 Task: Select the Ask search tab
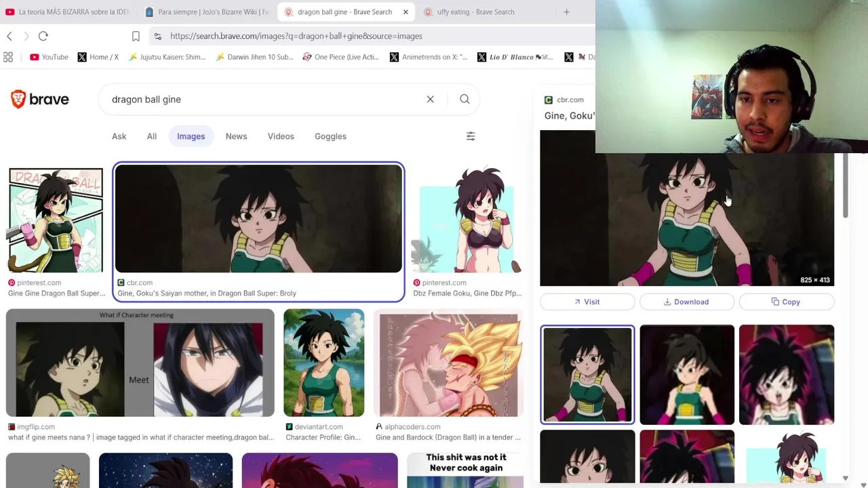pos(119,136)
